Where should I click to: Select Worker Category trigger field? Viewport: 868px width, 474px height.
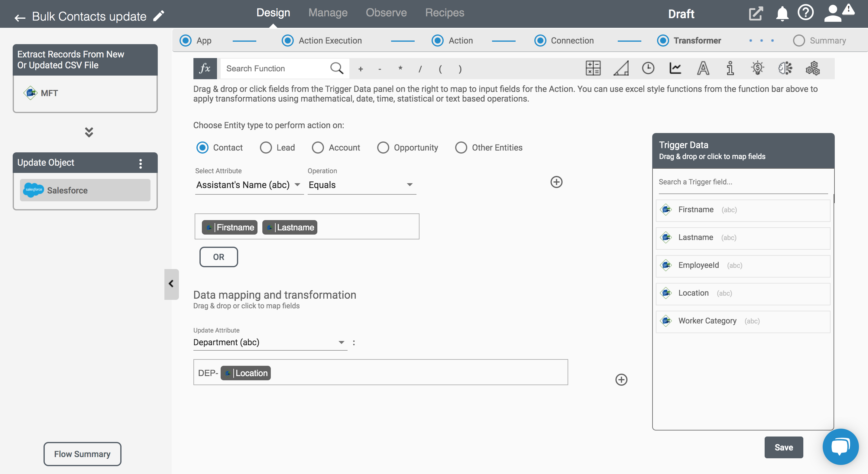(x=743, y=322)
